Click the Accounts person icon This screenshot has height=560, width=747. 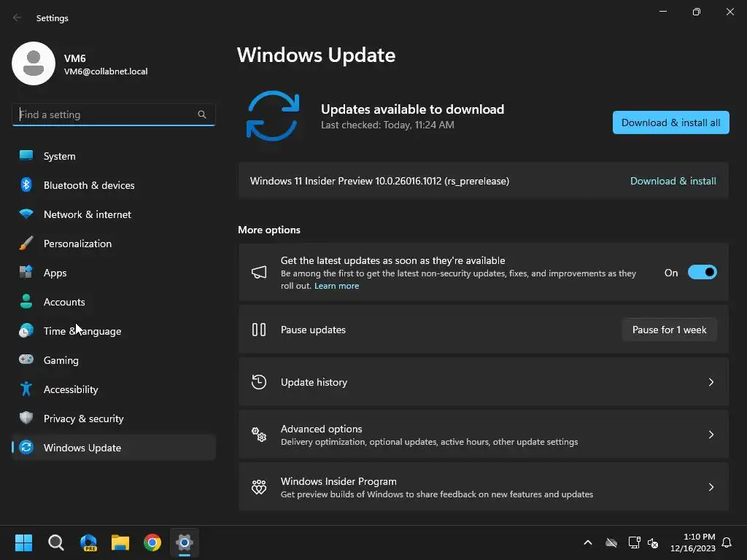(26, 301)
